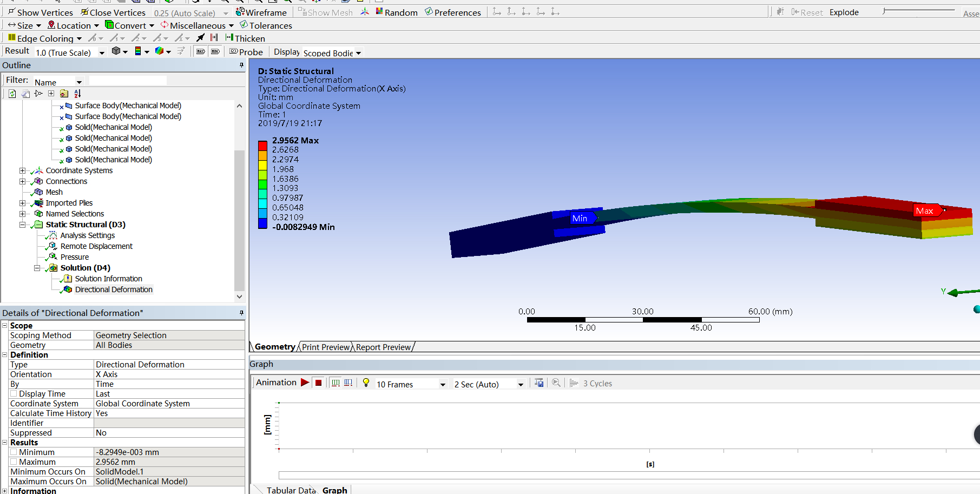Screen dimensions: 980x494
Task: Click the Sort alphabetically icon in Outline toolbar
Action: [77, 94]
